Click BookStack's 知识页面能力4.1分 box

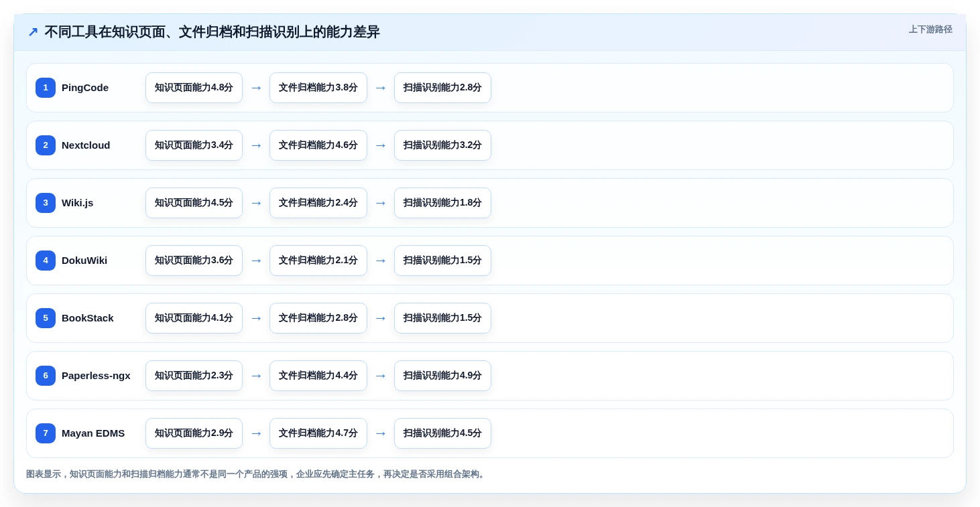(x=194, y=318)
